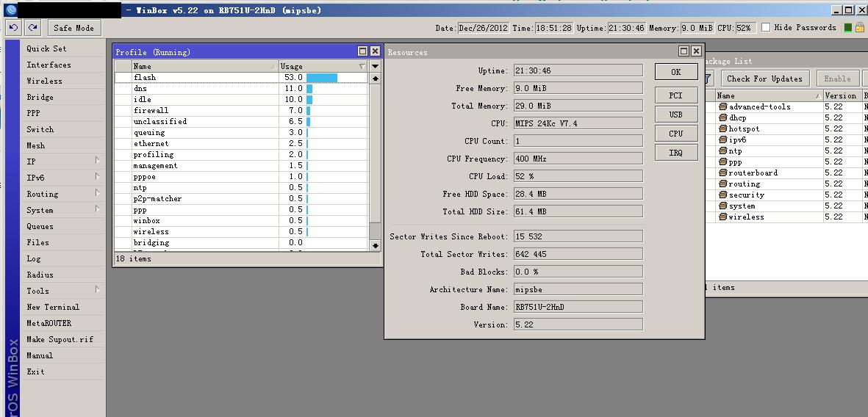Click CPU button in Resources

coord(676,134)
